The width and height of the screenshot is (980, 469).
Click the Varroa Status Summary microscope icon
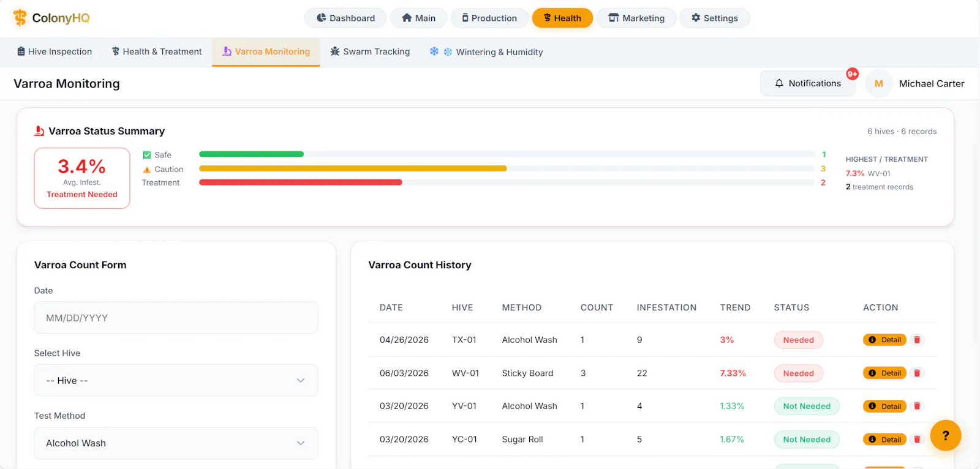click(x=39, y=131)
